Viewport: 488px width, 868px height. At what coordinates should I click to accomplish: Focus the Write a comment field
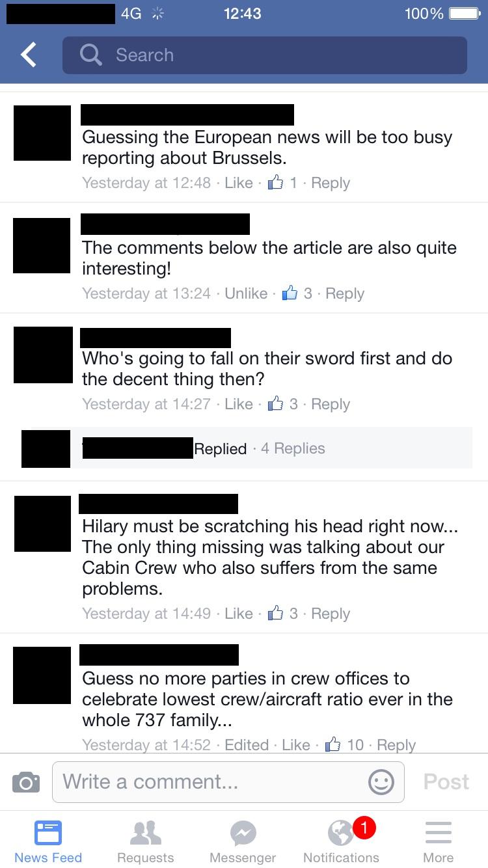(228, 781)
